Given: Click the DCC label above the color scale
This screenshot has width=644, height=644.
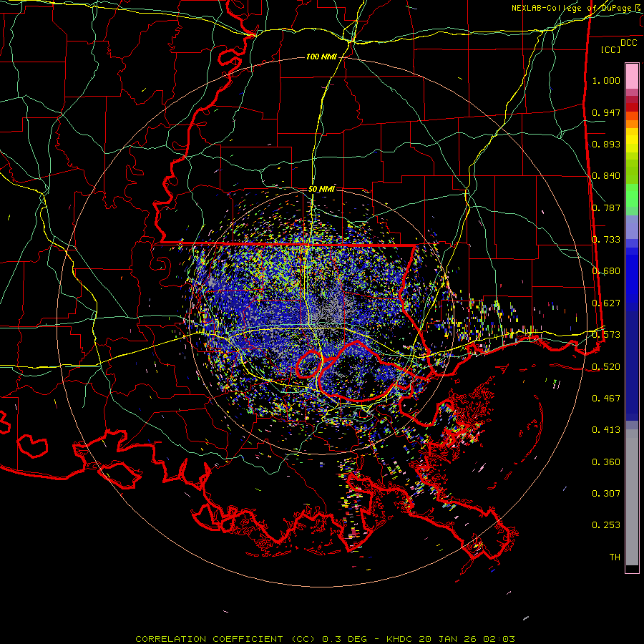Looking at the screenshot, I should coord(628,43).
